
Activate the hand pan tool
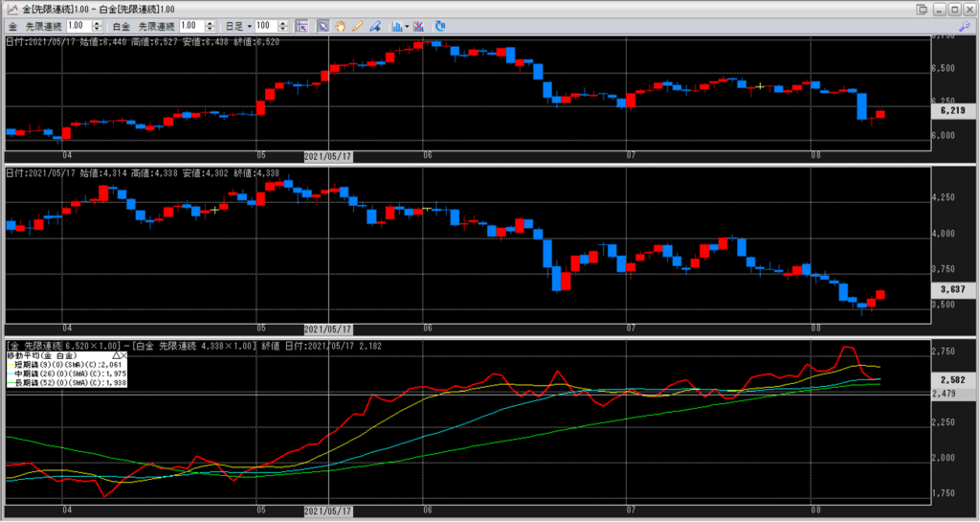click(339, 25)
